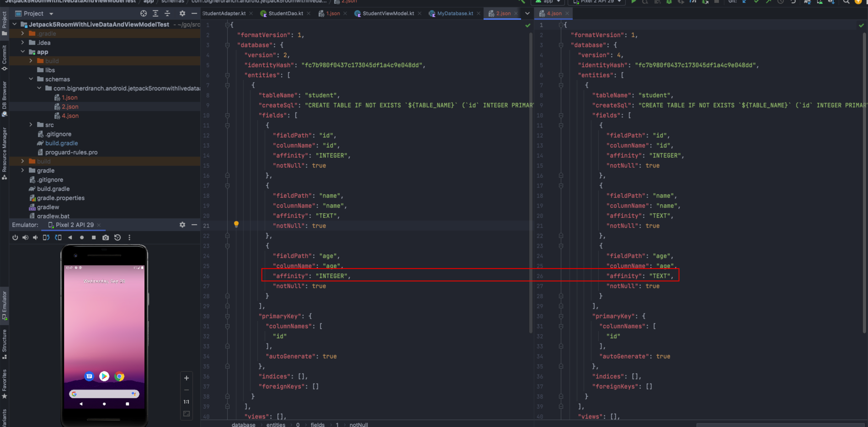Zoom in the emulator view
868x427 pixels.
(186, 378)
